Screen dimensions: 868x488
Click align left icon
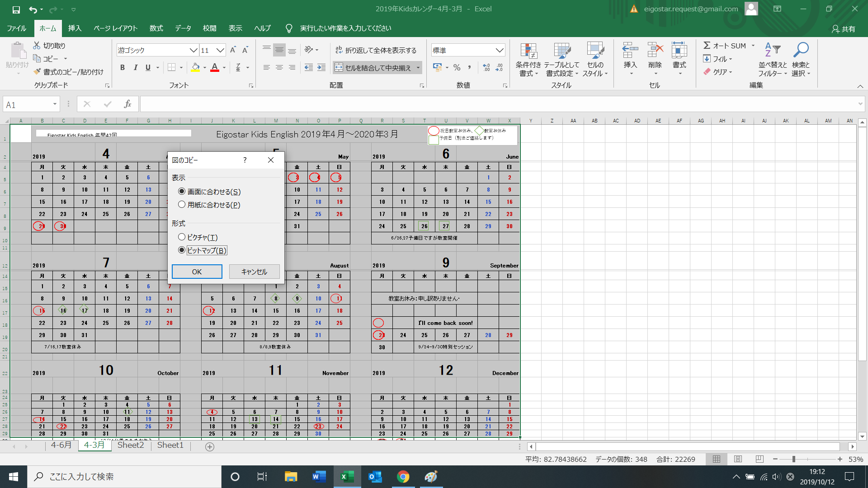267,68
